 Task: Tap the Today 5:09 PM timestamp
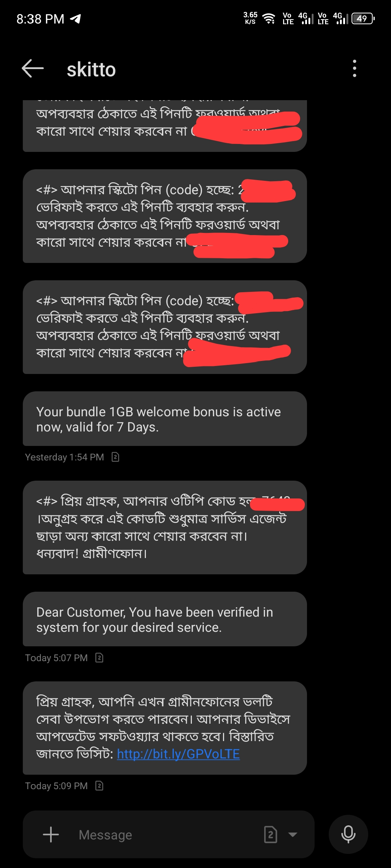click(x=56, y=786)
